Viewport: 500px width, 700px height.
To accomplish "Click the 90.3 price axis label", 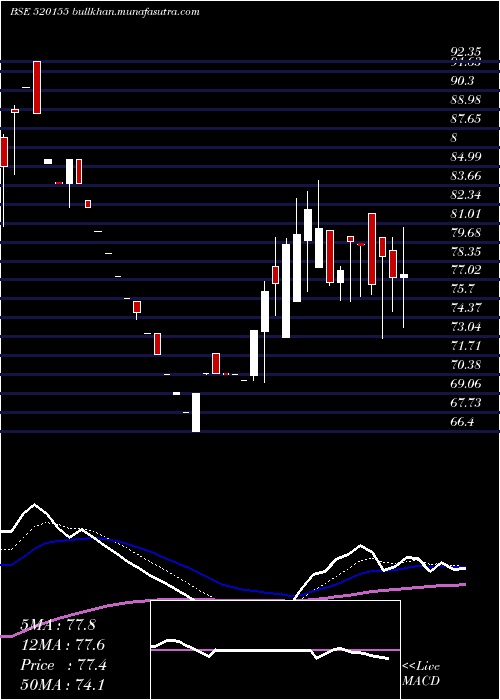I will coord(462,81).
